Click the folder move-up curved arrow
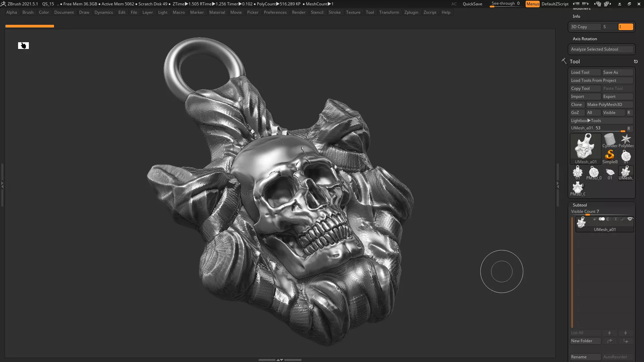 [610, 341]
